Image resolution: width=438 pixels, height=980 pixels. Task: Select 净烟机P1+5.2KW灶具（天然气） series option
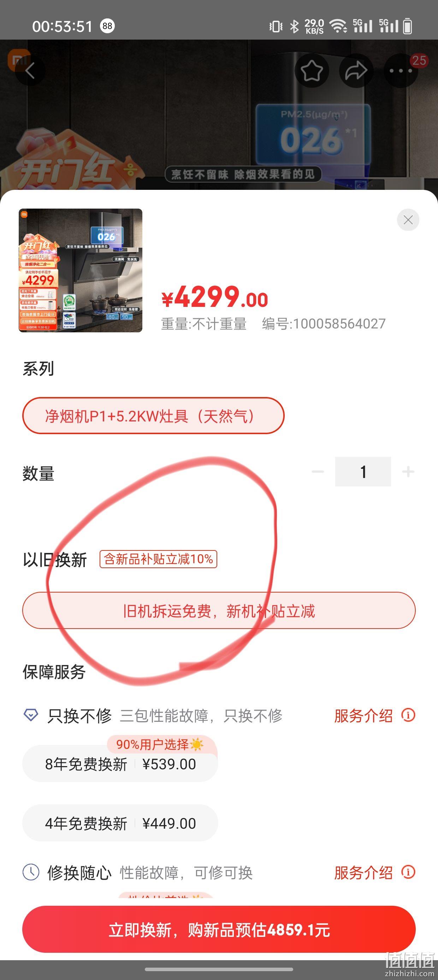coord(153,415)
